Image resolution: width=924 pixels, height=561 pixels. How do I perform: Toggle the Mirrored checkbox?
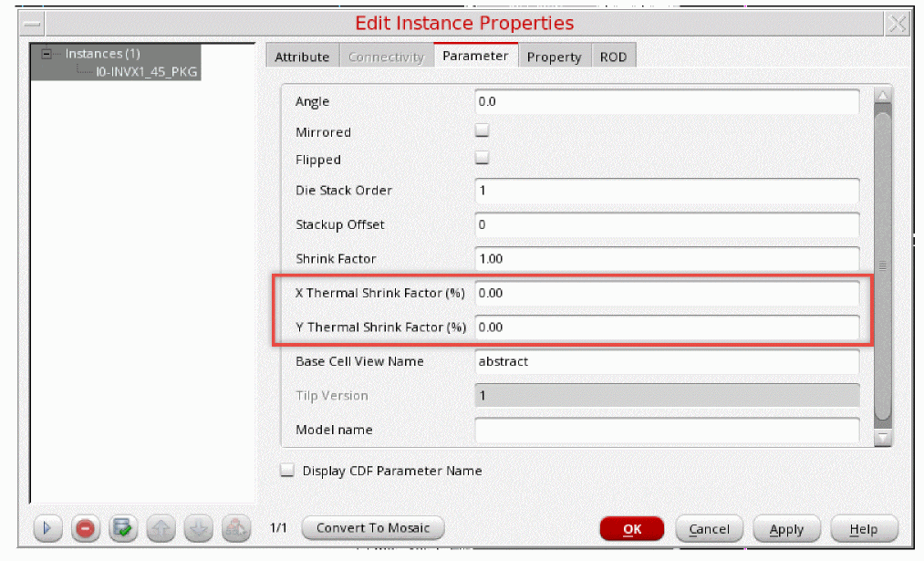482,130
